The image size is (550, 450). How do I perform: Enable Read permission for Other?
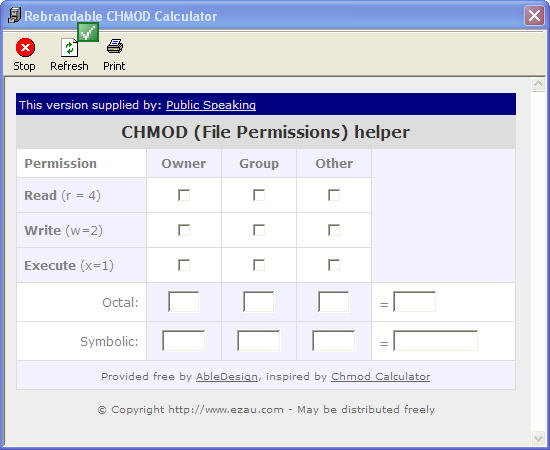coord(334,195)
